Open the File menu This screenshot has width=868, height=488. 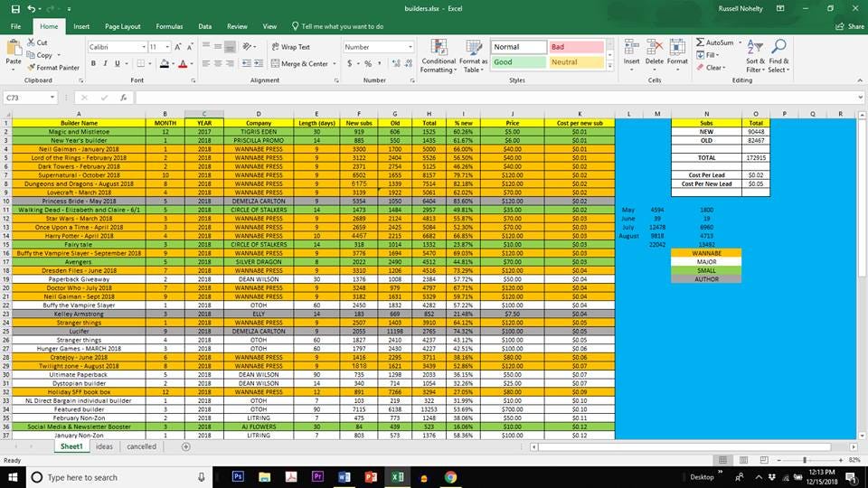tap(15, 26)
